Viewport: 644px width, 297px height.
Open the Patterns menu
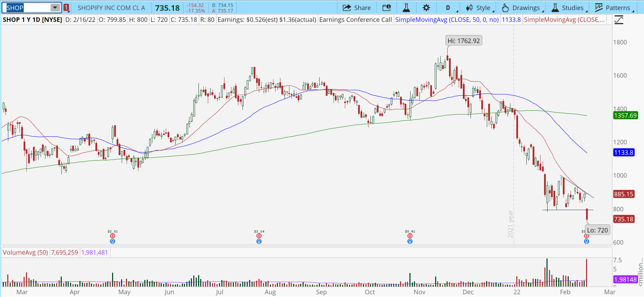pyautogui.click(x=614, y=8)
